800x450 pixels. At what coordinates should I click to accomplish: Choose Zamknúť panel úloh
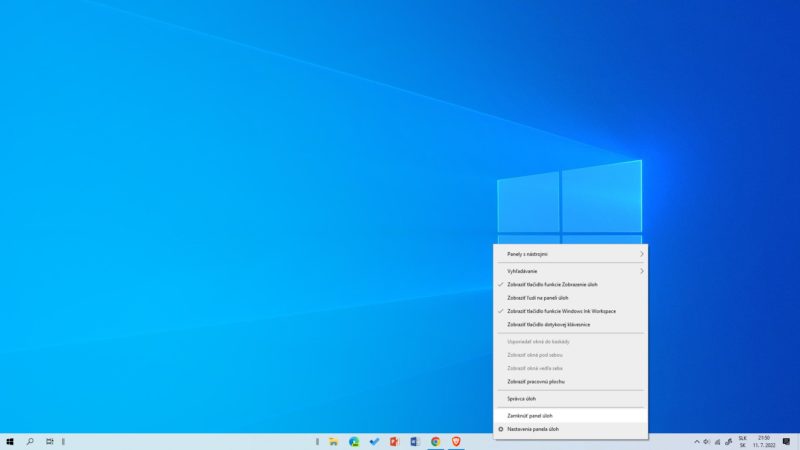click(x=570, y=416)
